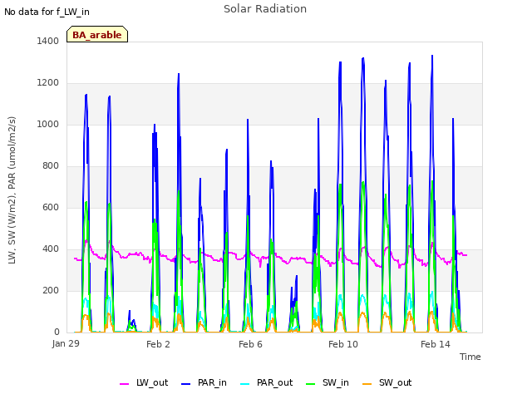Toggle the LW_out legend entry
This screenshot has height=399, width=532.
click(144, 382)
